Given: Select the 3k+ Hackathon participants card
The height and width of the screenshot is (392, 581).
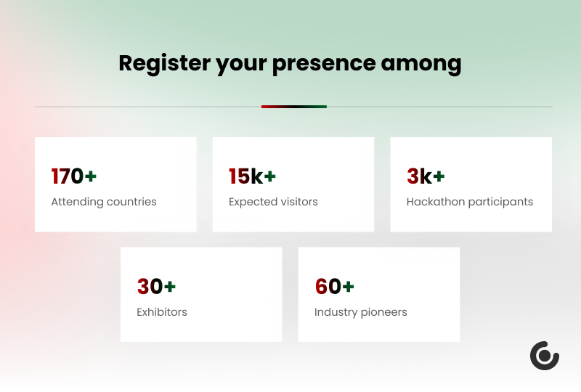Looking at the screenshot, I should [x=471, y=184].
